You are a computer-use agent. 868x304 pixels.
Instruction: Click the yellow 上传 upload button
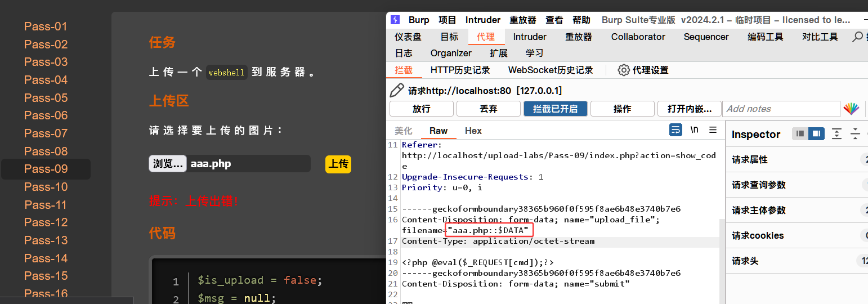pyautogui.click(x=338, y=164)
